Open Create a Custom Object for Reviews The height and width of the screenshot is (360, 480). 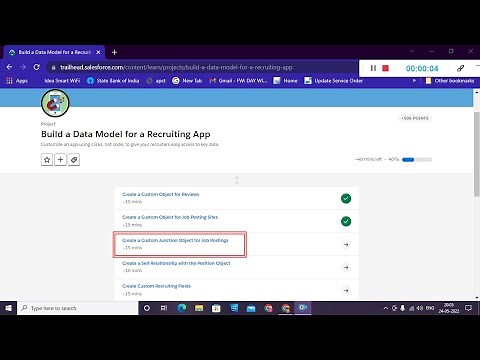[x=161, y=194]
